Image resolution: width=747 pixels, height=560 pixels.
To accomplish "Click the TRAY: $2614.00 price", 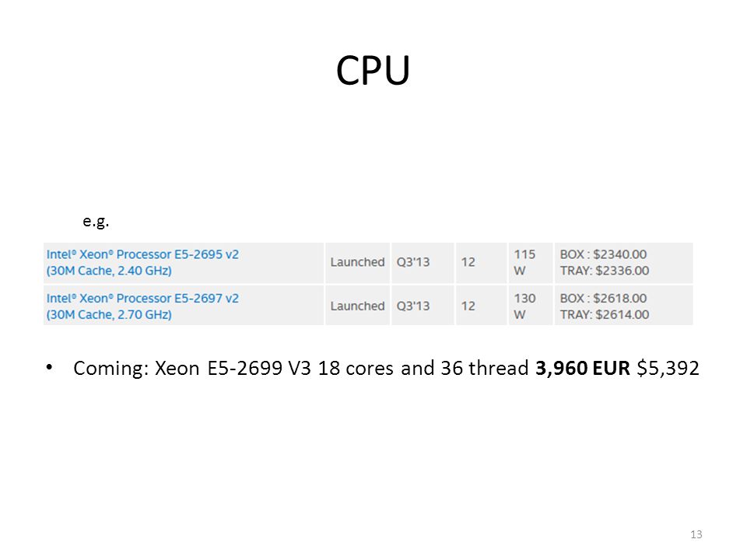I will tap(604, 314).
